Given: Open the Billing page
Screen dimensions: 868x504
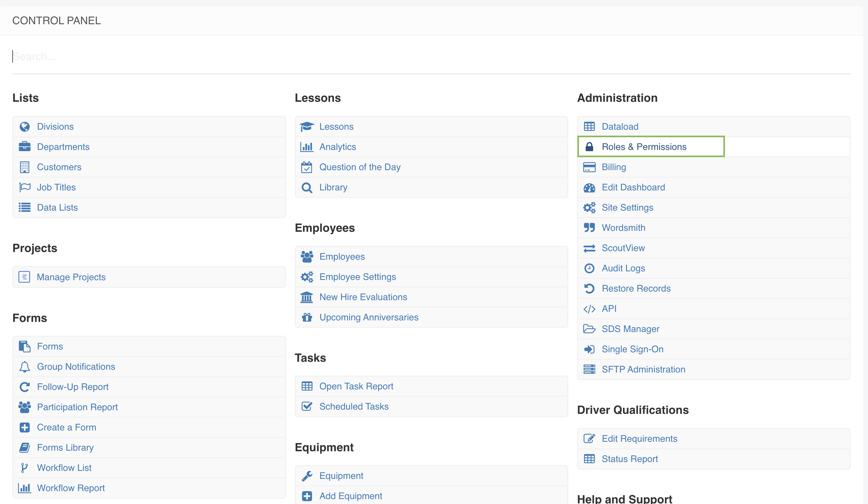Looking at the screenshot, I should point(614,167).
